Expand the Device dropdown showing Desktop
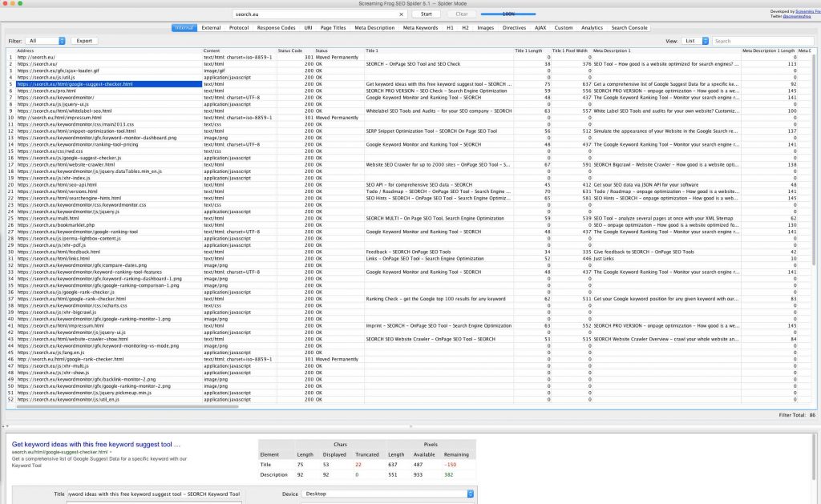The width and height of the screenshot is (821, 504). (388, 494)
